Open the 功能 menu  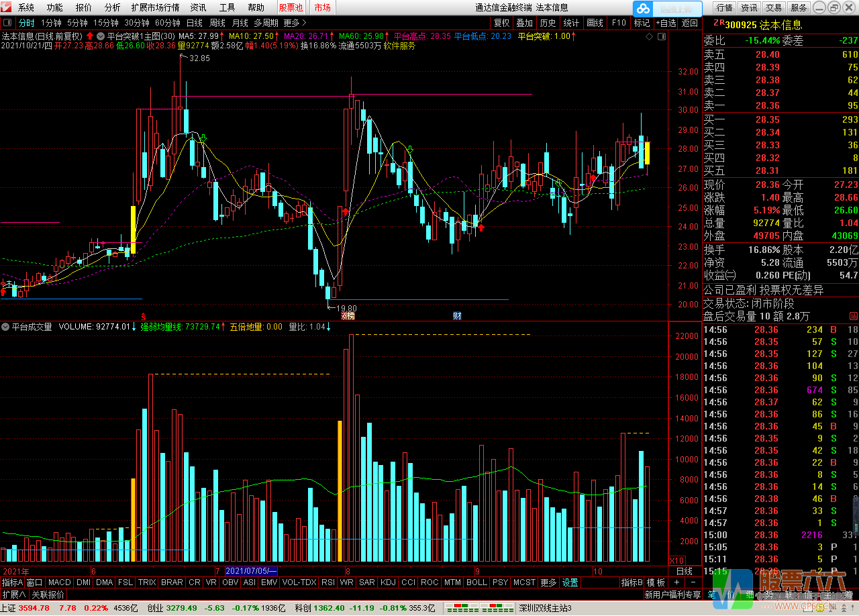click(x=55, y=8)
